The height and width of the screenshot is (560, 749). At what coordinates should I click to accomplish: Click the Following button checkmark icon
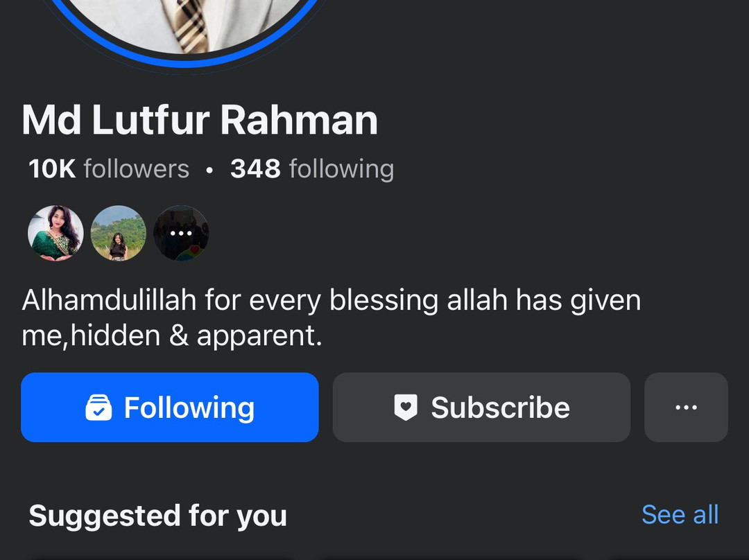(98, 408)
